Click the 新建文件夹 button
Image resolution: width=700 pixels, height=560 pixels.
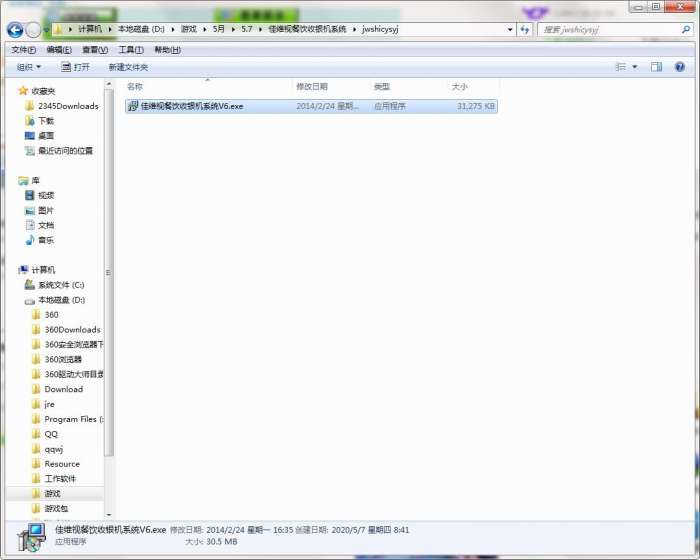tap(128, 67)
